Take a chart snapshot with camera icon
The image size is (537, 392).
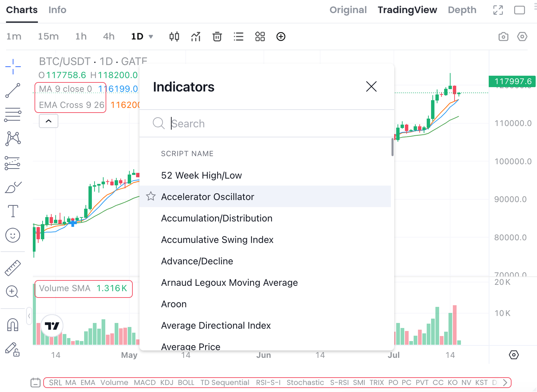coord(503,37)
